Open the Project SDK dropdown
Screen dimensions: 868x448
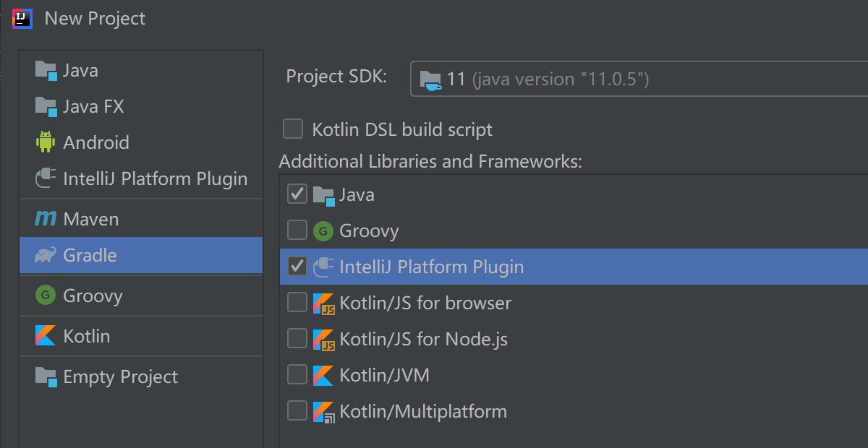coord(637,79)
